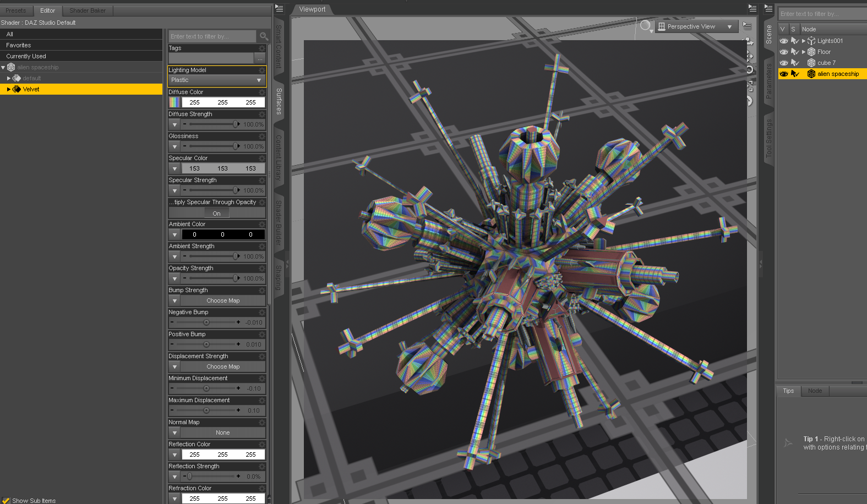Open the Scene pane options menu icon
Image resolution: width=867 pixels, height=504 pixels.
click(768, 8)
